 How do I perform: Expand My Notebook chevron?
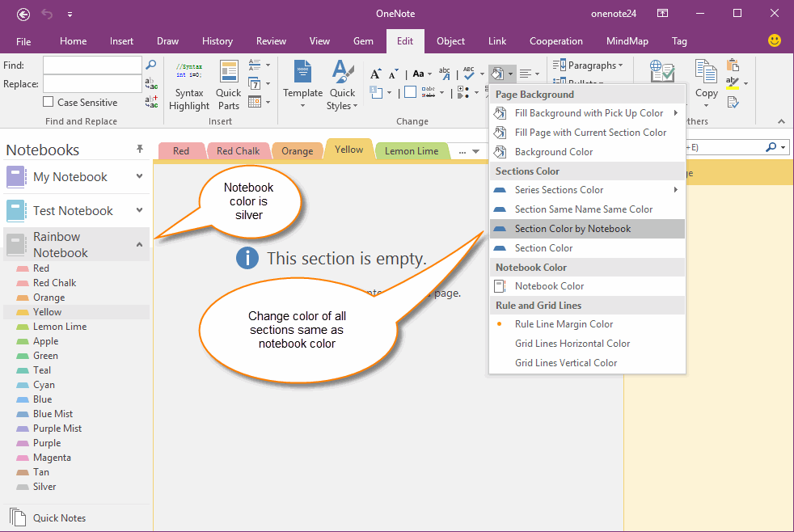point(139,176)
